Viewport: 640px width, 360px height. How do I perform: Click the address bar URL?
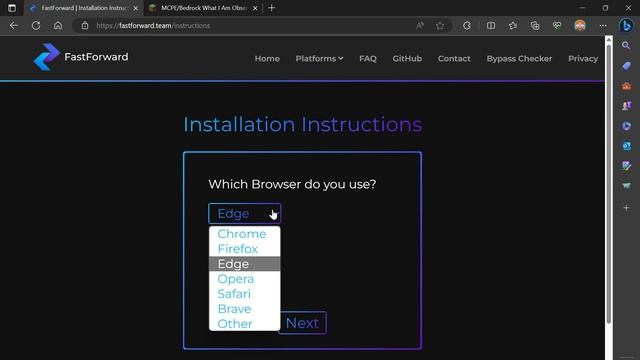pos(153,25)
